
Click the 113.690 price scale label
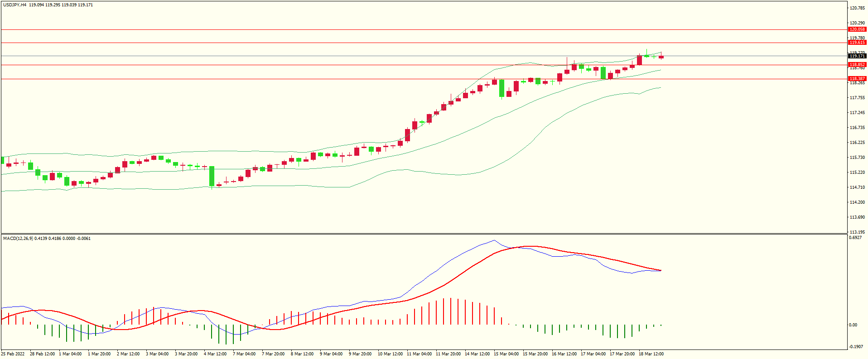(x=858, y=217)
